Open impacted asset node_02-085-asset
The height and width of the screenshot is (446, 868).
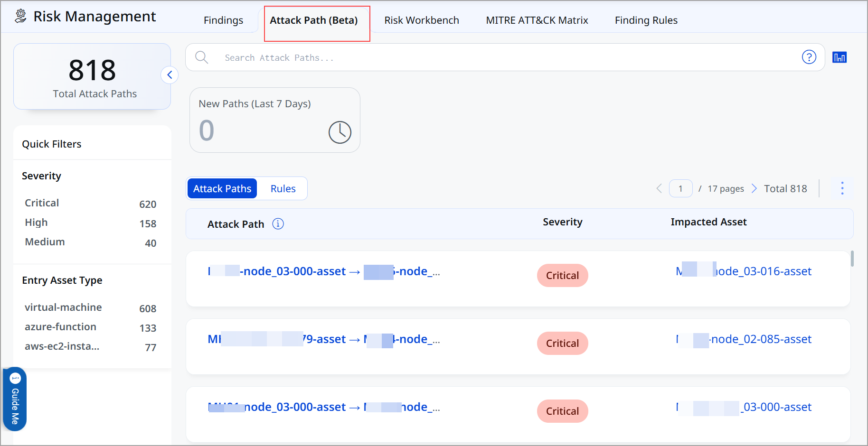click(x=744, y=339)
